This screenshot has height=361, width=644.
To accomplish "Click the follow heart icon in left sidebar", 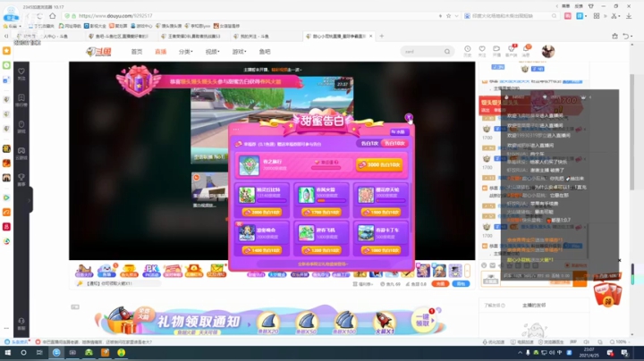I will [x=21, y=74].
